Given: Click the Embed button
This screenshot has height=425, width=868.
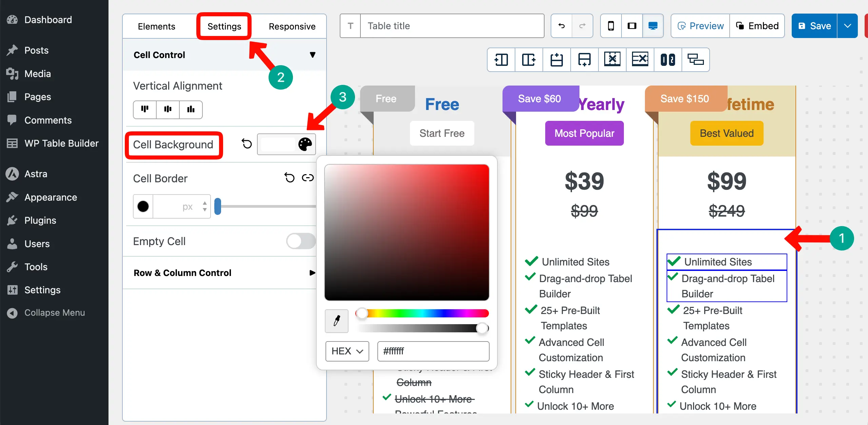Looking at the screenshot, I should pos(757,26).
